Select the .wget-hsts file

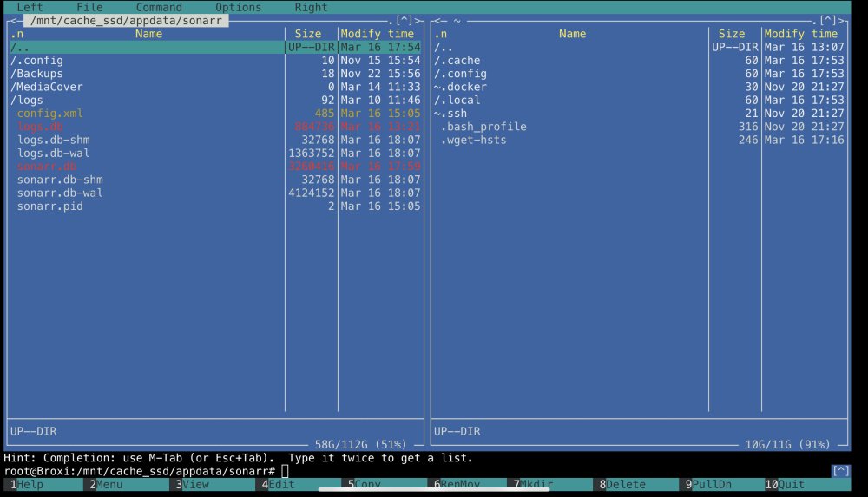tap(640, 140)
